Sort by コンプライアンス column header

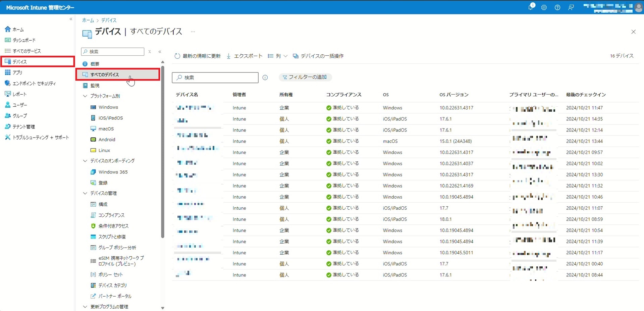[x=344, y=95]
